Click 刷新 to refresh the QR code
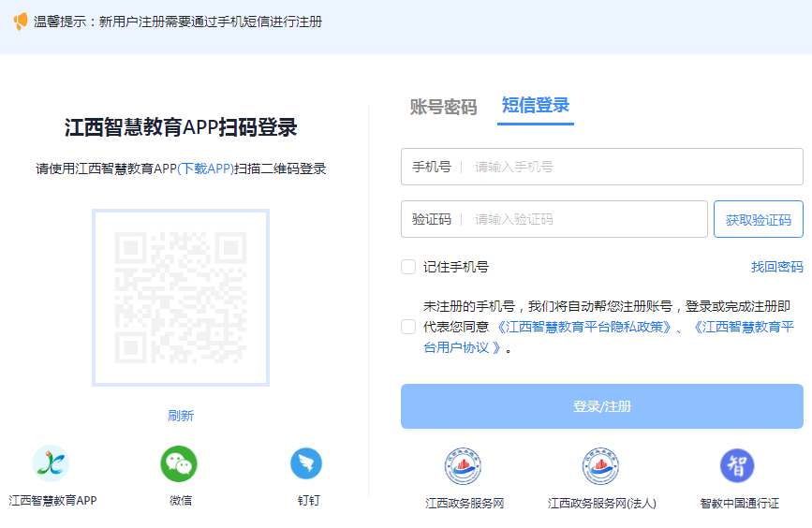 tap(181, 416)
